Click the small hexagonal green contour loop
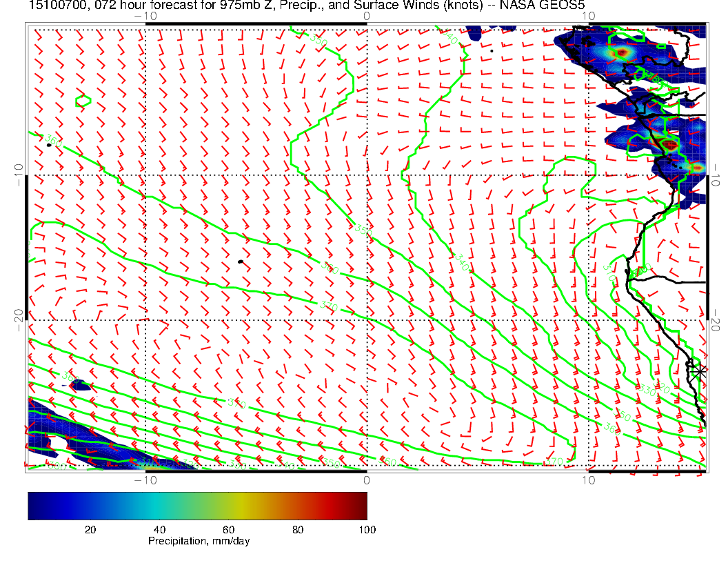Image resolution: width=728 pixels, height=563 pixels. click(83, 101)
